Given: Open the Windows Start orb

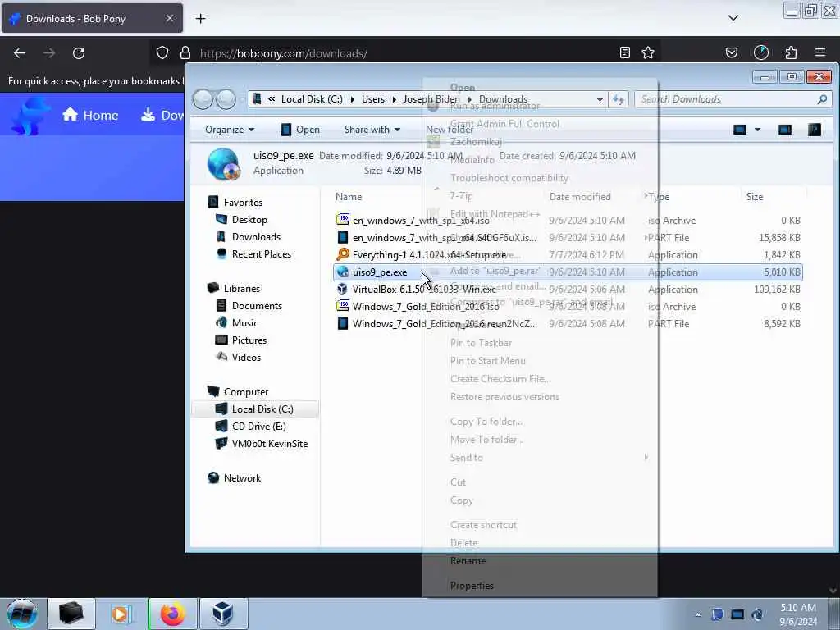Looking at the screenshot, I should click(22, 614).
